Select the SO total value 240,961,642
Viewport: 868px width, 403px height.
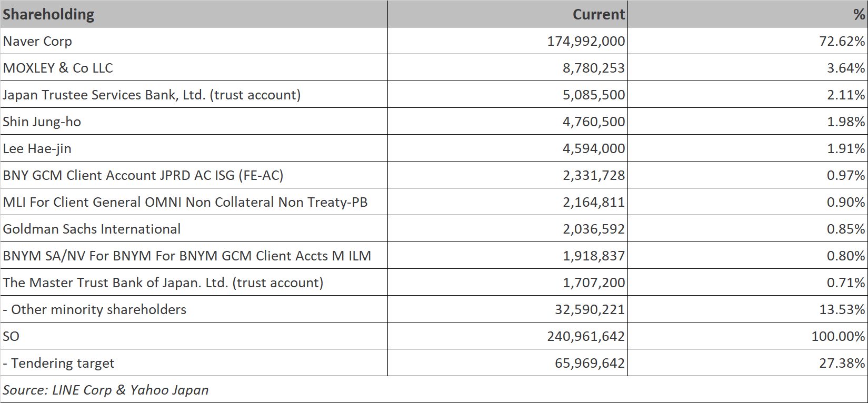(x=586, y=336)
